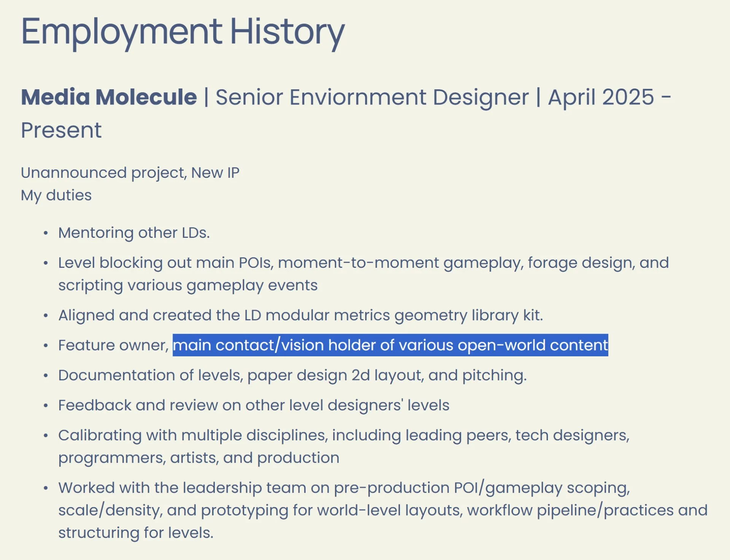Screen dimensions: 730x560
Task: Click the My duties label
Action: pos(56,195)
